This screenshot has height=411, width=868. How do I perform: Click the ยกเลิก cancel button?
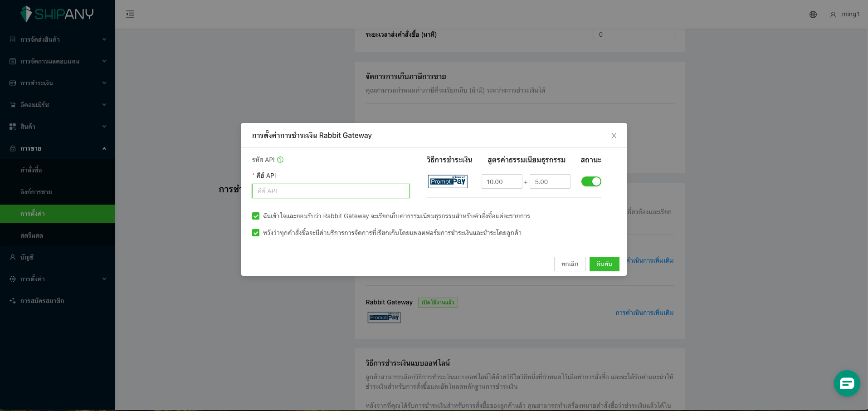coord(570,264)
